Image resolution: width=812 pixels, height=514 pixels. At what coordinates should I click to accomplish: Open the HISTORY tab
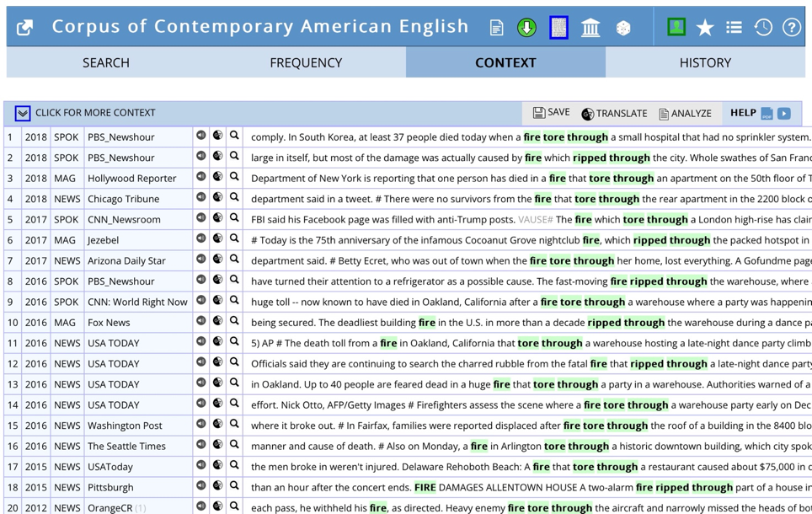705,62
